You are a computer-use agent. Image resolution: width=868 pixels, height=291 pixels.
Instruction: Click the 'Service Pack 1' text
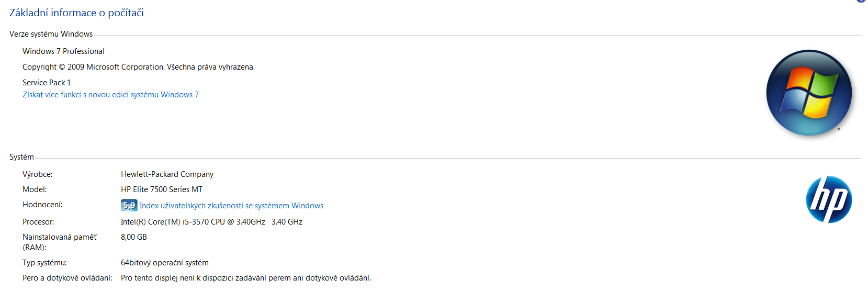point(47,83)
